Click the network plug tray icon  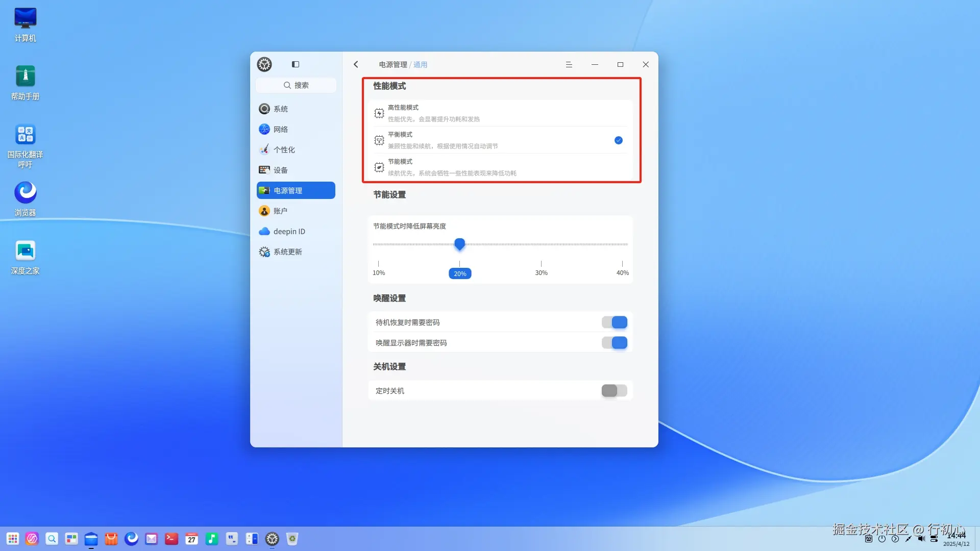909,539
